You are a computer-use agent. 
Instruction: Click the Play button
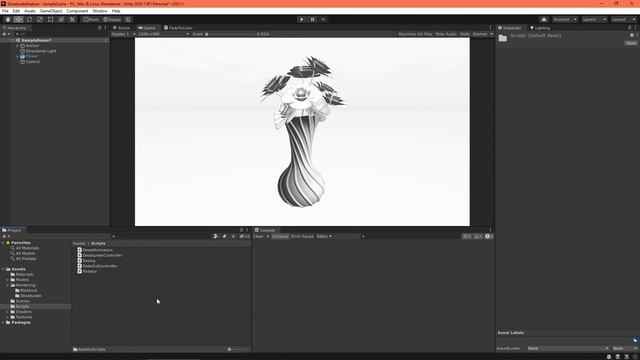302,19
